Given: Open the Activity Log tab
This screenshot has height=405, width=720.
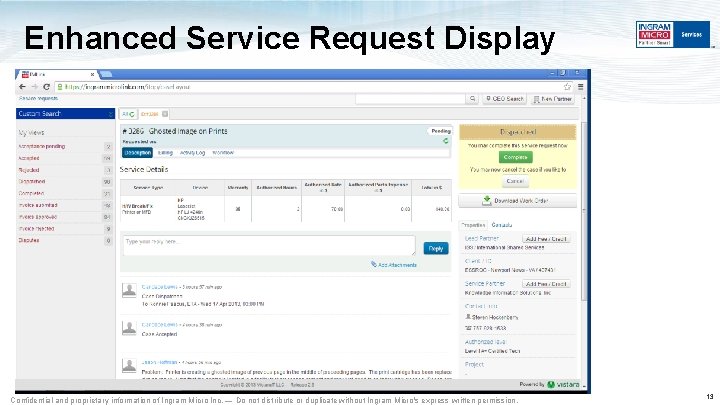Looking at the screenshot, I should [x=192, y=152].
